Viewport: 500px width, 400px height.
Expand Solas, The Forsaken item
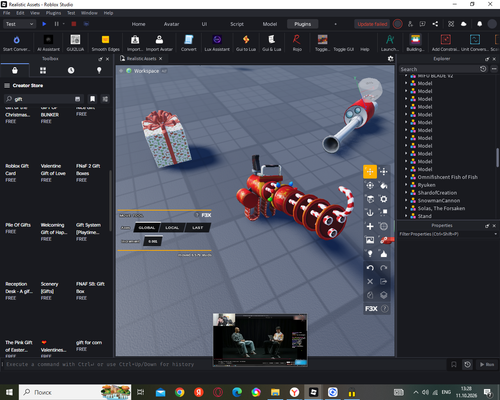[x=406, y=208]
